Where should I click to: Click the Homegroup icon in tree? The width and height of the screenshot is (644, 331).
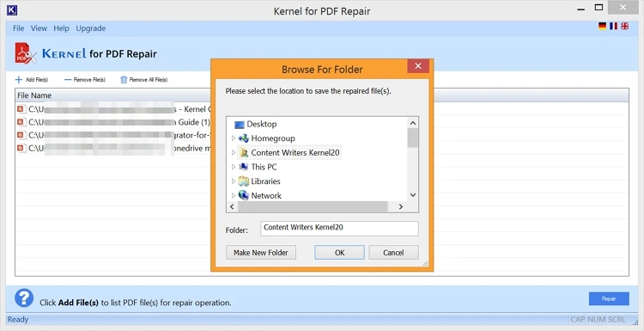[244, 138]
